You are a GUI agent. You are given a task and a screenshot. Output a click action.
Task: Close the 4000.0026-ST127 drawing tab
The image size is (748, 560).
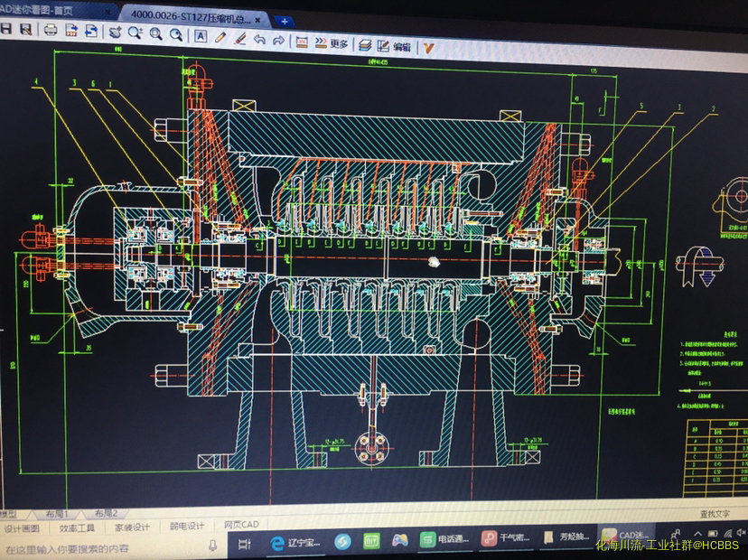coord(257,20)
